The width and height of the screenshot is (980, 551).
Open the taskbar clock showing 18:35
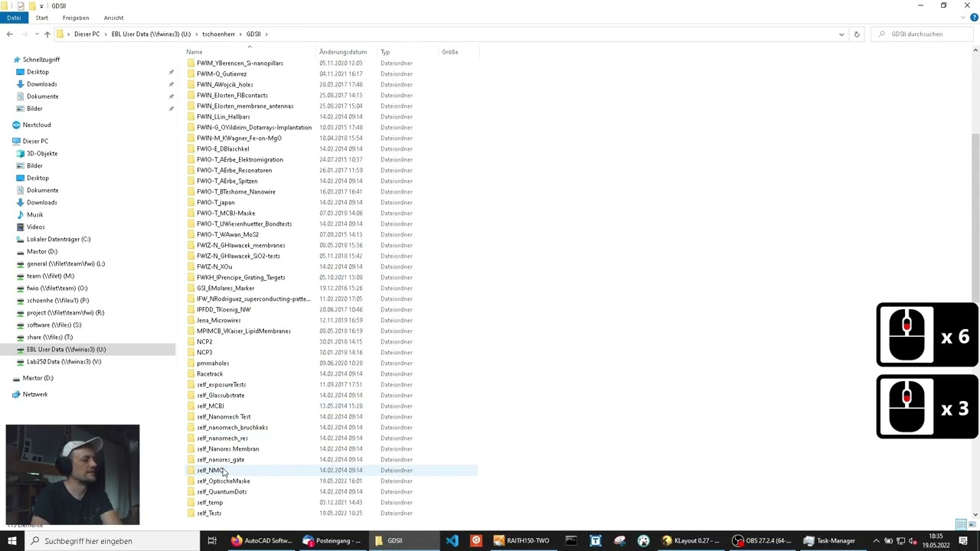pos(936,541)
